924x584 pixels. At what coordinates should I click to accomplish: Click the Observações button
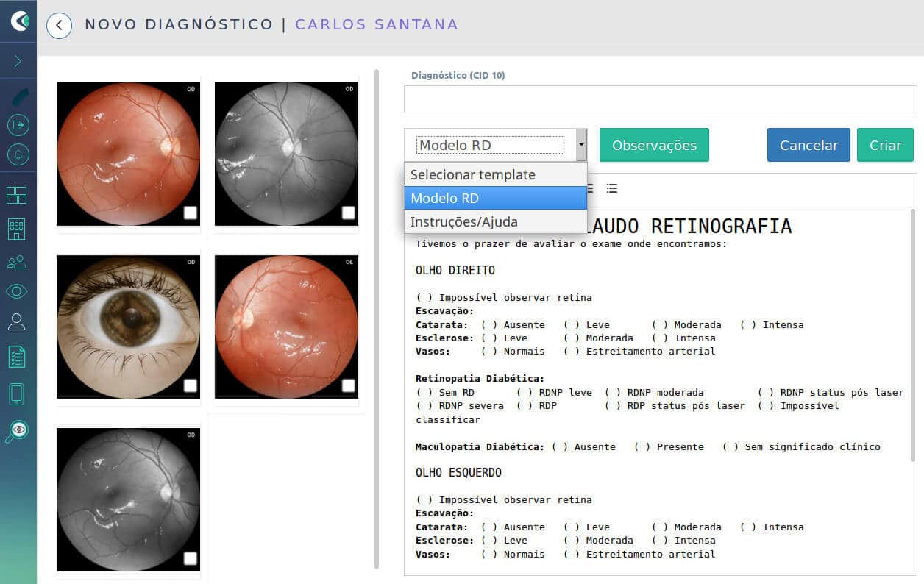tap(654, 145)
